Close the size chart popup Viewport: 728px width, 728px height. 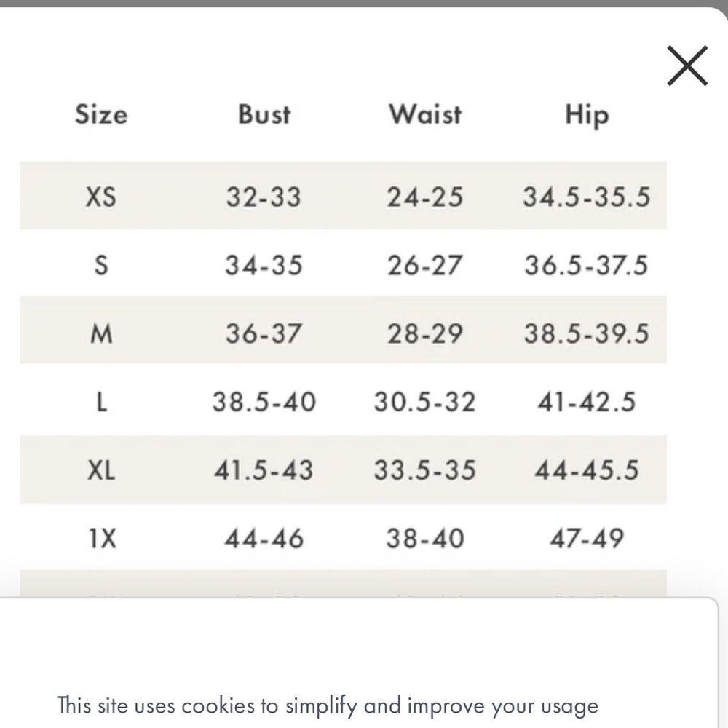tap(687, 66)
